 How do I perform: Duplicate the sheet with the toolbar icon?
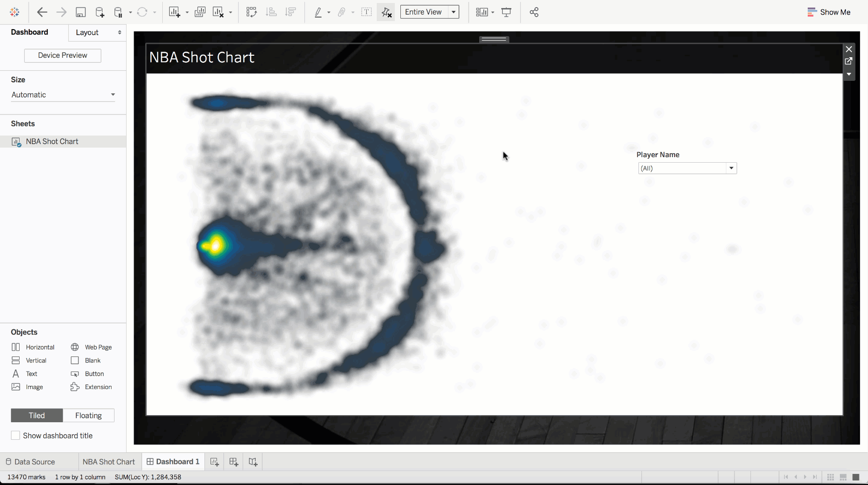[x=199, y=12]
